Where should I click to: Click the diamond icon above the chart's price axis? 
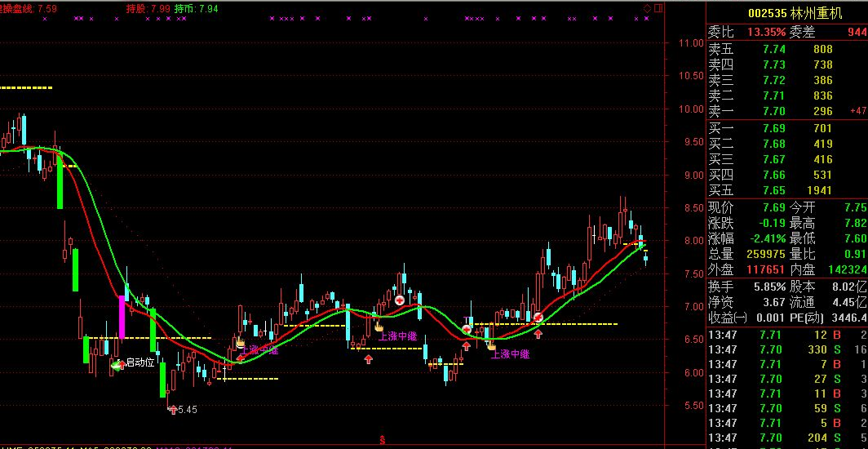(647, 8)
